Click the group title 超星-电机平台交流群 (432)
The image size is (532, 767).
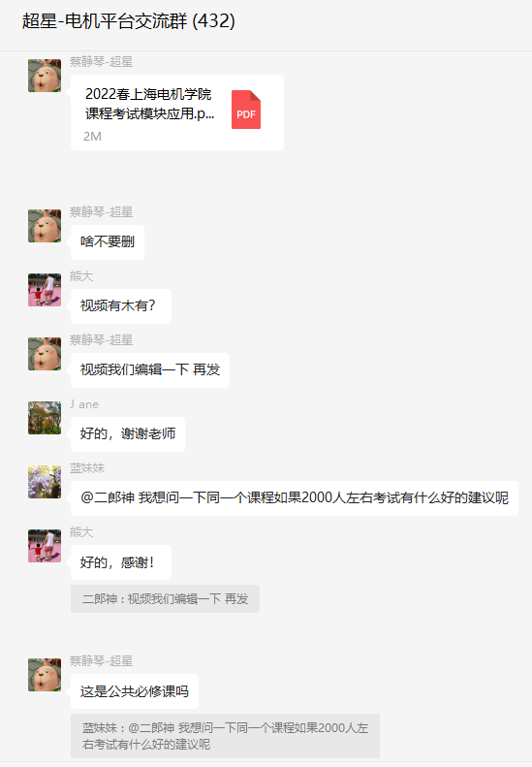129,21
